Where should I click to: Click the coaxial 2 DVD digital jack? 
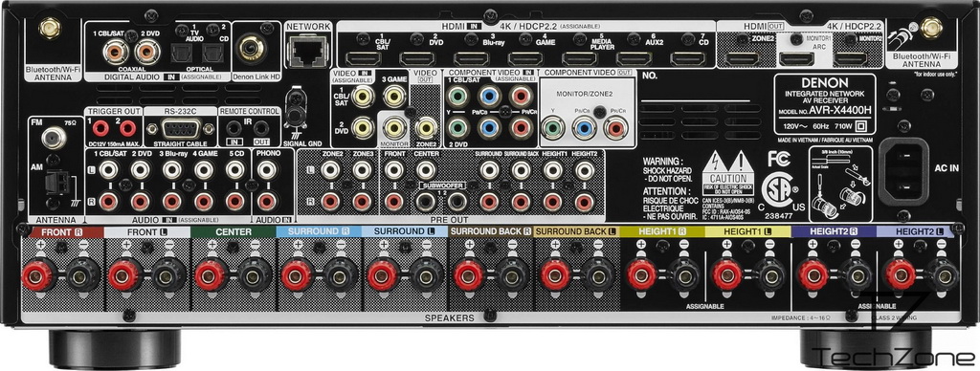[x=147, y=53]
